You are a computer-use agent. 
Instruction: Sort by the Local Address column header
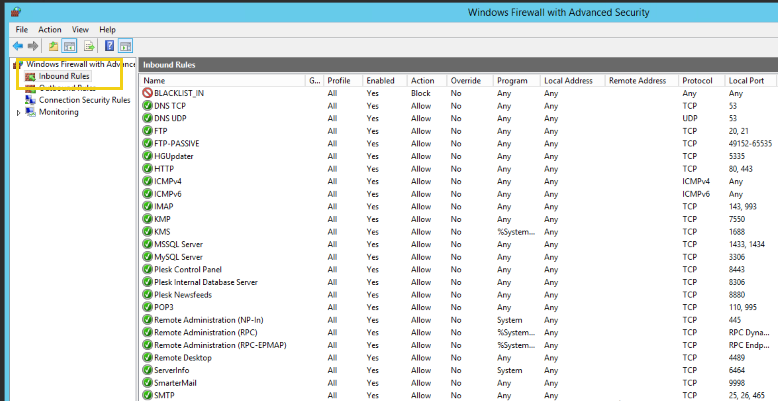coord(573,80)
